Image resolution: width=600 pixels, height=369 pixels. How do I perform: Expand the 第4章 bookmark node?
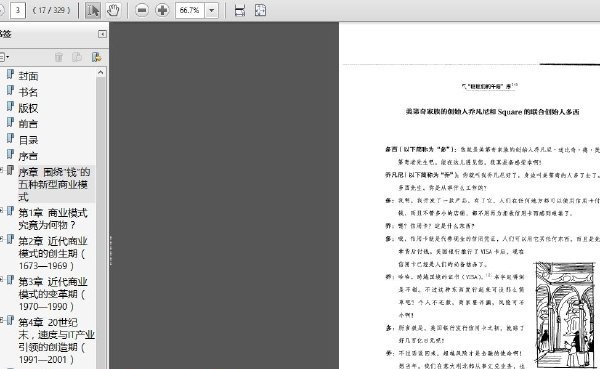point(2,320)
